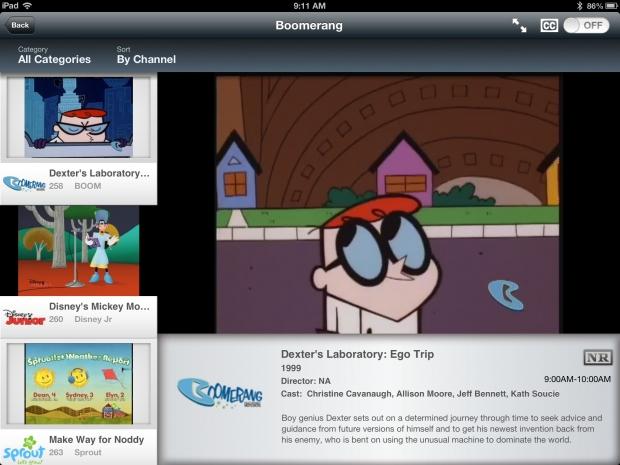Open the Sort By Channel dropdown
The image size is (620, 465).
click(x=146, y=55)
